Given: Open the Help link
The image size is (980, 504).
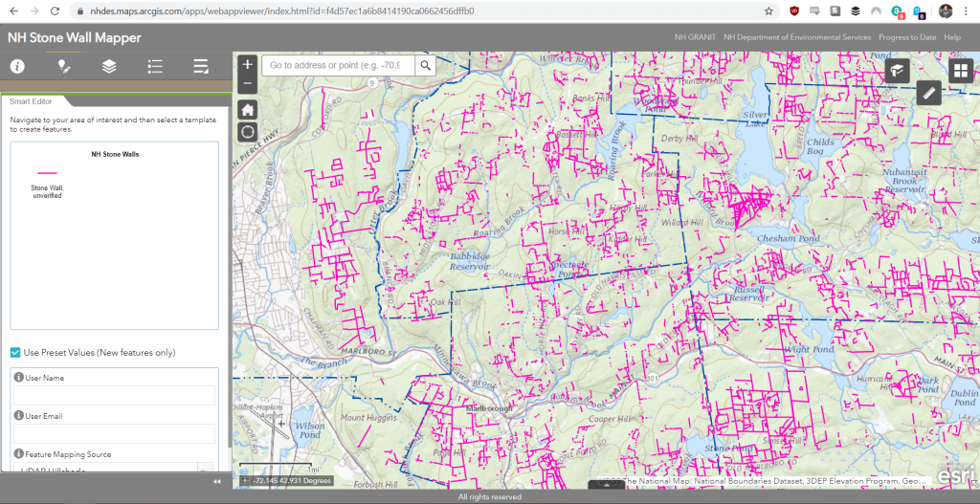Looking at the screenshot, I should pyautogui.click(x=952, y=37).
